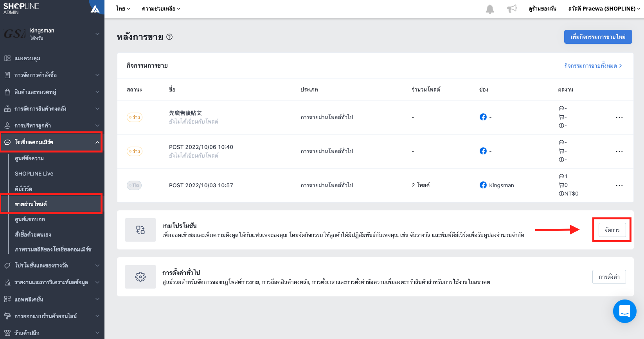
Task: Click the แผงควบคุม dashboard icon
Action: point(7,58)
